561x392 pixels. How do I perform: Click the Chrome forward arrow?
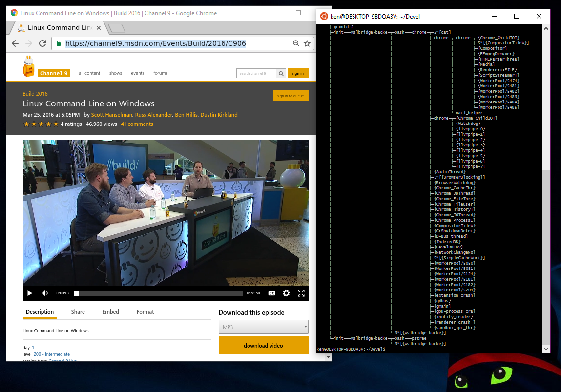point(29,43)
